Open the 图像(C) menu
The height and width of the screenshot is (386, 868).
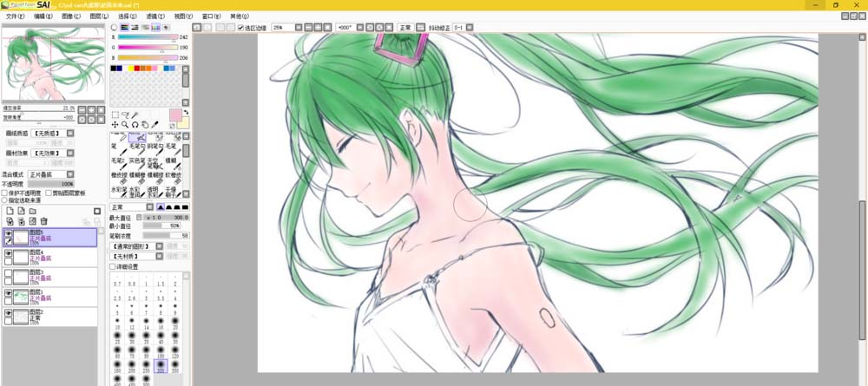pyautogui.click(x=71, y=16)
